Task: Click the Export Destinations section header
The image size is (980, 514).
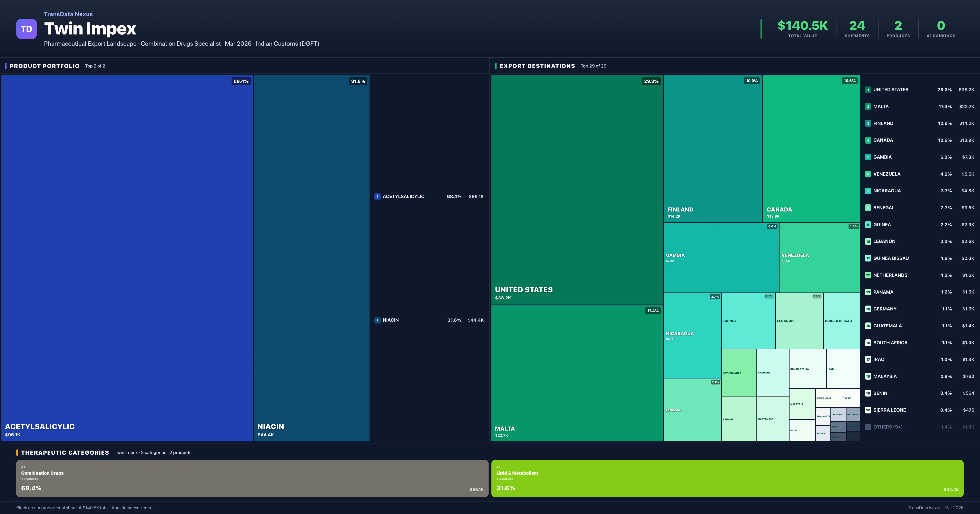Action: point(537,66)
